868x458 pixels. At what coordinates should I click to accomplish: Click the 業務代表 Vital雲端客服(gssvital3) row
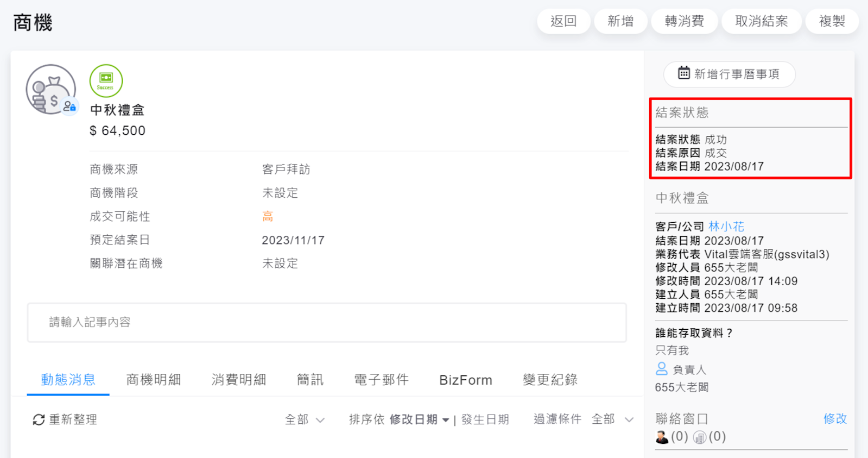pos(742,254)
